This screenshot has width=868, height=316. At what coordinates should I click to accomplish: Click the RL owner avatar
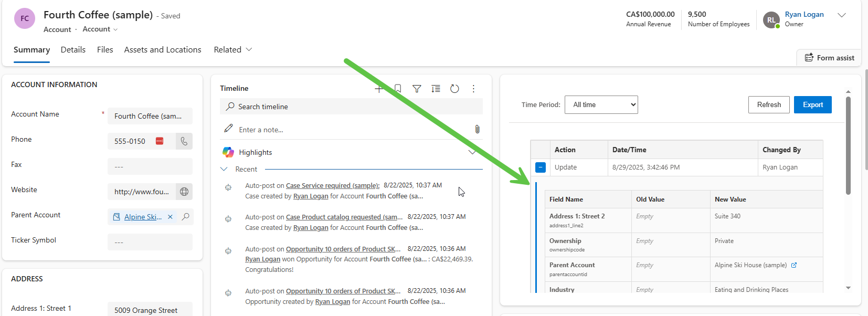771,20
